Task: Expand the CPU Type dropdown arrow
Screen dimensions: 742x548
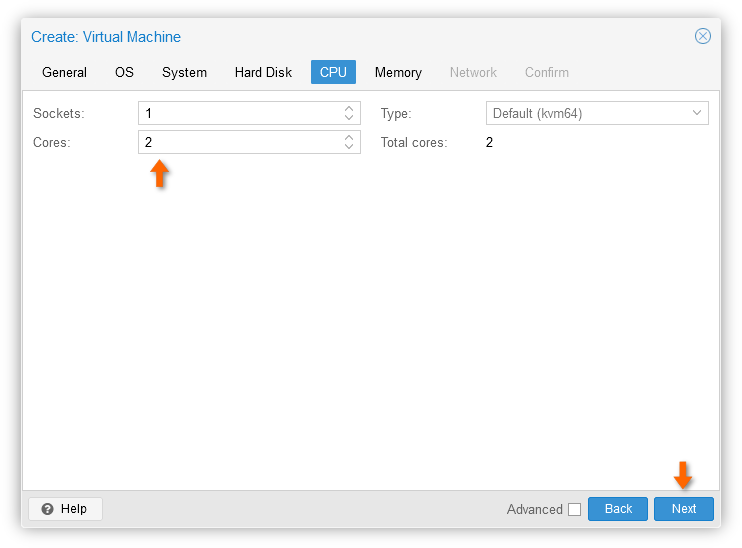Action: [697, 113]
